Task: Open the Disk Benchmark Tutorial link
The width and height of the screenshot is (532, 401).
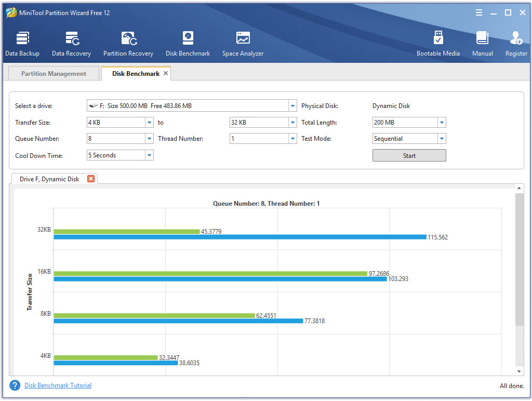Action: [x=57, y=385]
